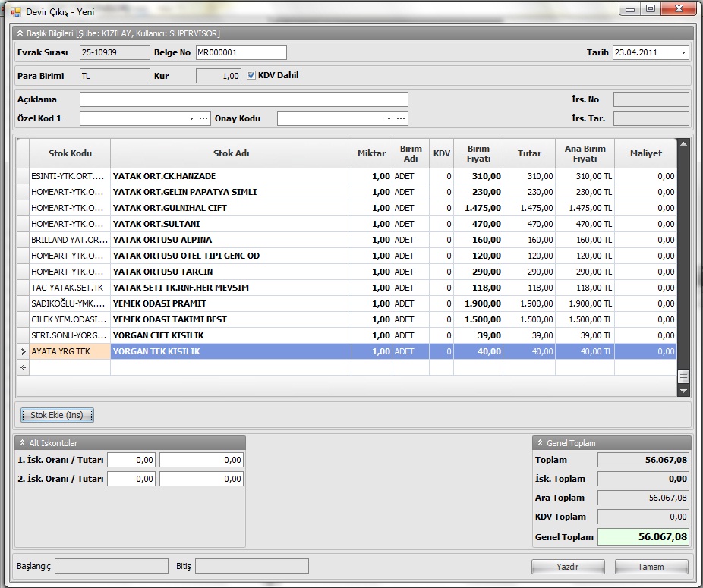This screenshot has width=703, height=588.
Task: Click the grid scrollbar up arrow
Action: tap(683, 144)
